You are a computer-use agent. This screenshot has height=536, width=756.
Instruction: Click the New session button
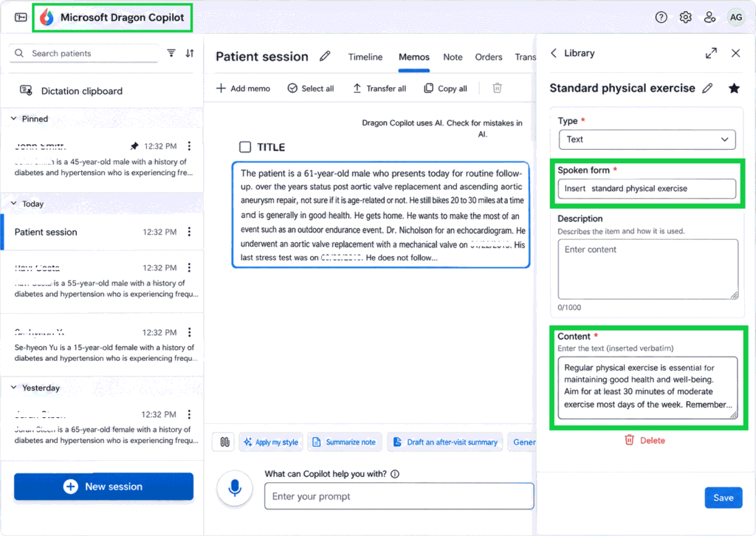point(103,487)
